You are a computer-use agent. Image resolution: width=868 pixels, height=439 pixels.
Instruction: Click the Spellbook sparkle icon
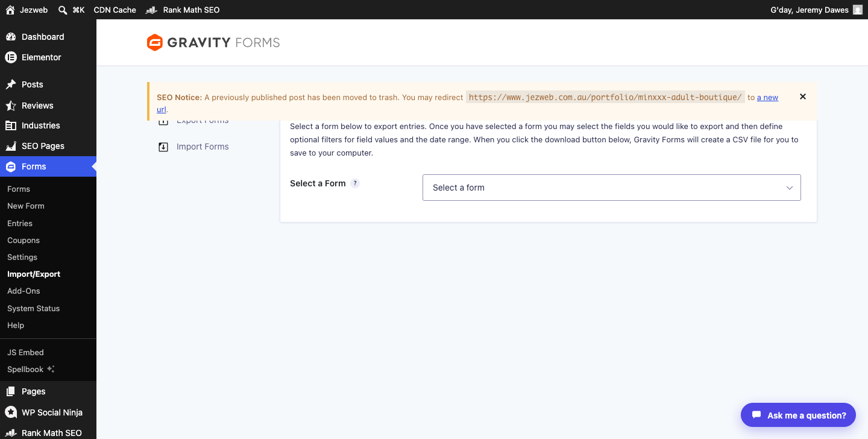[x=51, y=368]
